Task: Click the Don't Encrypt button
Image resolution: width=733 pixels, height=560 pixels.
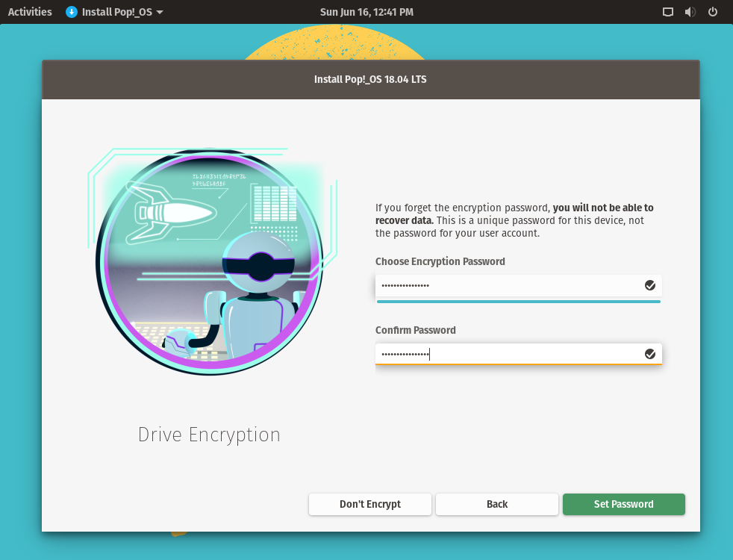Action: pyautogui.click(x=370, y=504)
